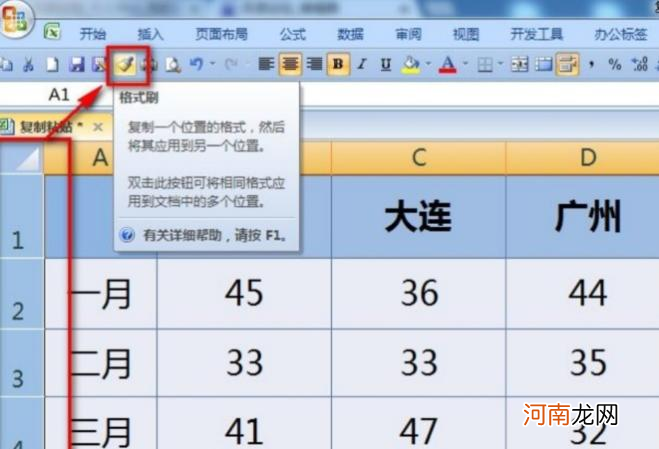Toggle Bold formatting
This screenshot has height=449, width=659.
338,64
